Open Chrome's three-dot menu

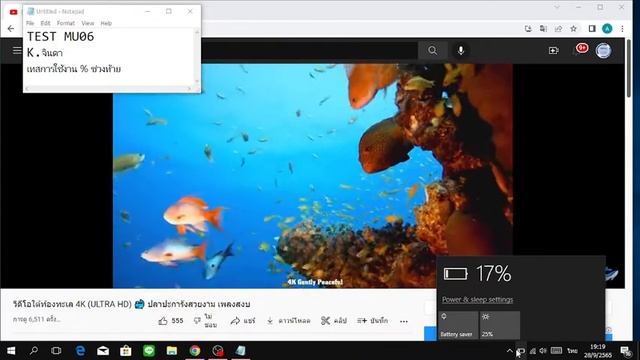(x=622, y=29)
